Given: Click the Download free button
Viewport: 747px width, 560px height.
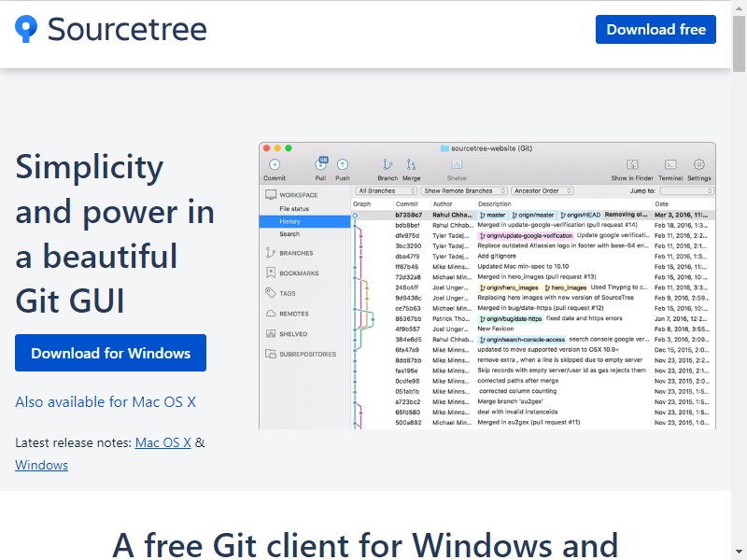Looking at the screenshot, I should pos(655,30).
